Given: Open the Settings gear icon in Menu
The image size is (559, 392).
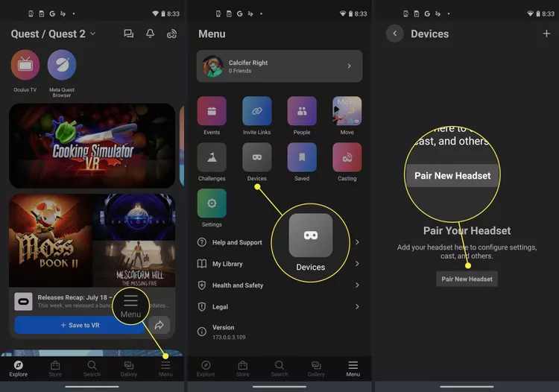Looking at the screenshot, I should click(212, 203).
